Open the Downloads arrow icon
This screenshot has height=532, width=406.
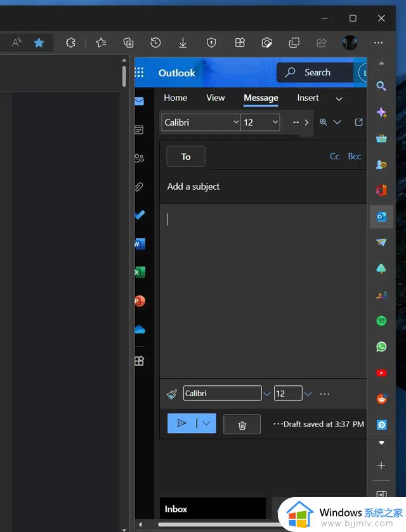[x=183, y=43]
